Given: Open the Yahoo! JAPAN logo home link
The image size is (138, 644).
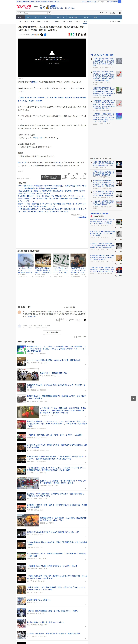Looking at the screenshot, I should (24, 7).
